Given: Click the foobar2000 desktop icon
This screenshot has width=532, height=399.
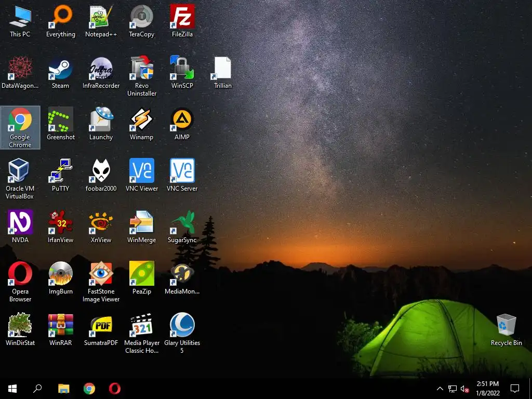Looking at the screenshot, I should (x=101, y=175).
